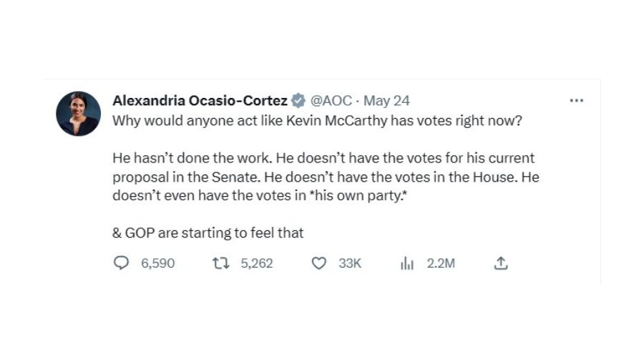Like the tweet with the heart icon
This screenshot has height=362, width=644.
pos(319,263)
